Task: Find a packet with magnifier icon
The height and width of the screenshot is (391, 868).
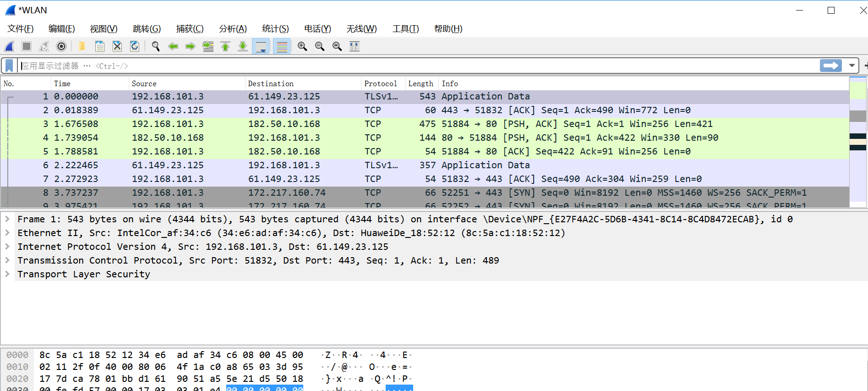Action: click(156, 46)
